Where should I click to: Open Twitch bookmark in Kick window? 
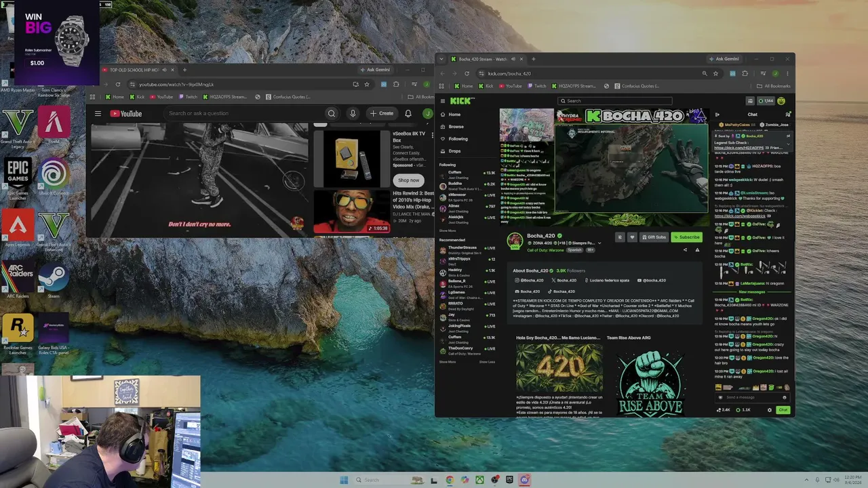coord(536,86)
